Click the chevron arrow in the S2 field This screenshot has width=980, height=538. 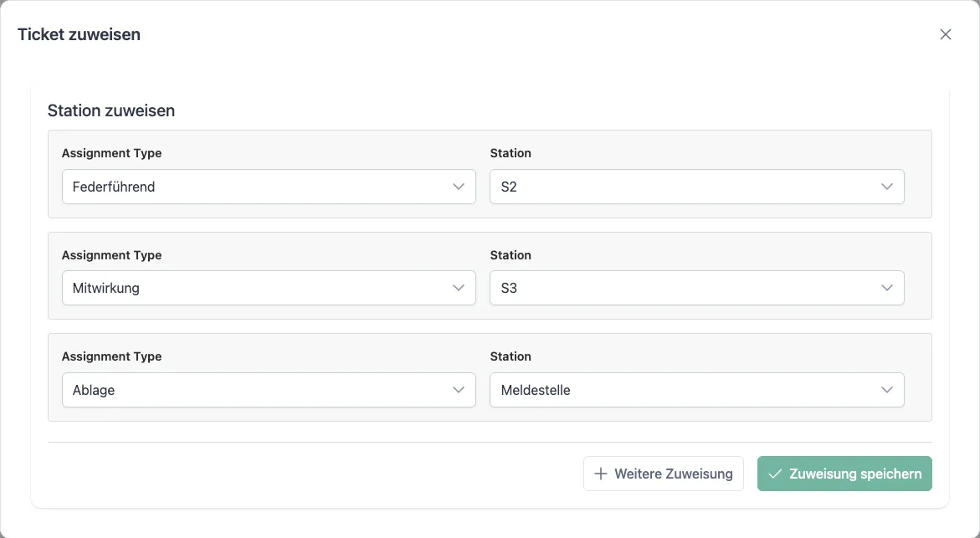(x=887, y=187)
